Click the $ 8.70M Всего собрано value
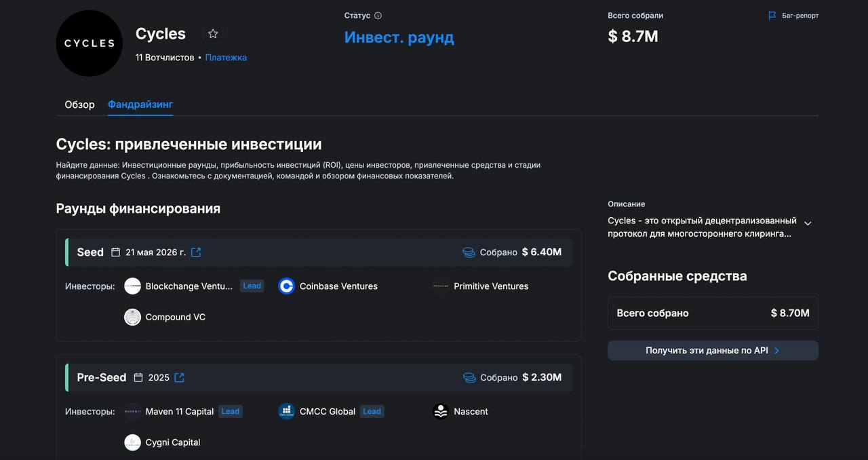868x460 pixels. tap(790, 313)
